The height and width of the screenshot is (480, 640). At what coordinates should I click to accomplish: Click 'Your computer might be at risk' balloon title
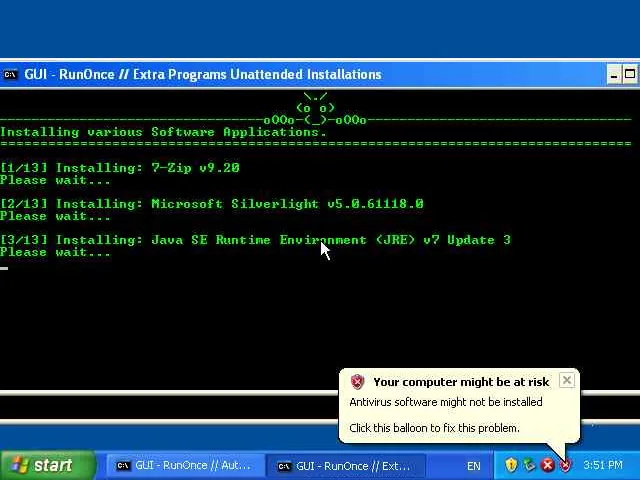(x=461, y=382)
